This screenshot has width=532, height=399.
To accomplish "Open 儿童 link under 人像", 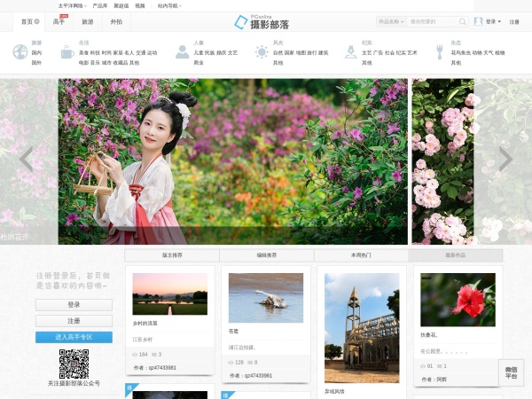I will click(199, 53).
